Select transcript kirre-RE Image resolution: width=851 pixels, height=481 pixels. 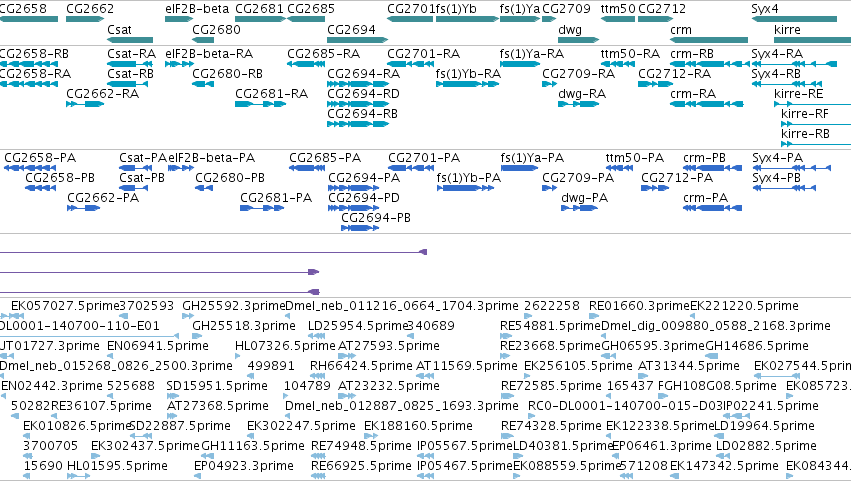click(812, 104)
